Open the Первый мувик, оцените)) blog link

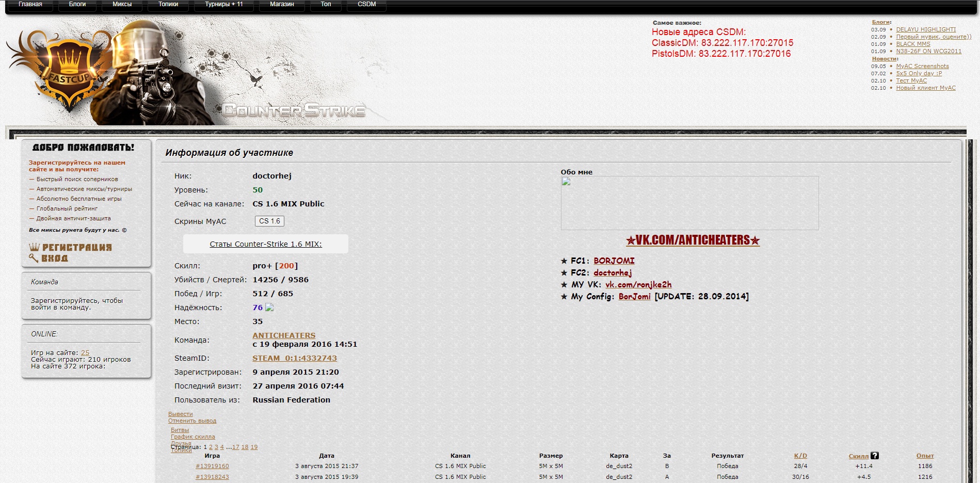934,37
